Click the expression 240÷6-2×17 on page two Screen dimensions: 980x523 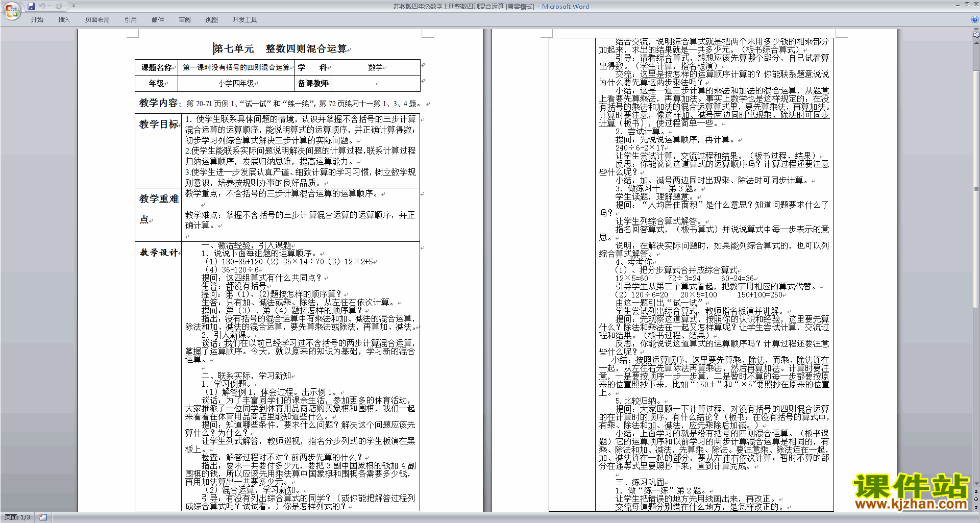point(640,147)
